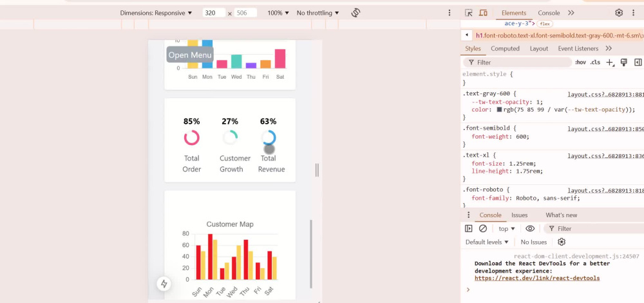This screenshot has width=644, height=303.
Task: Click the font-weight: 600 declaration
Action: pyautogui.click(x=500, y=137)
